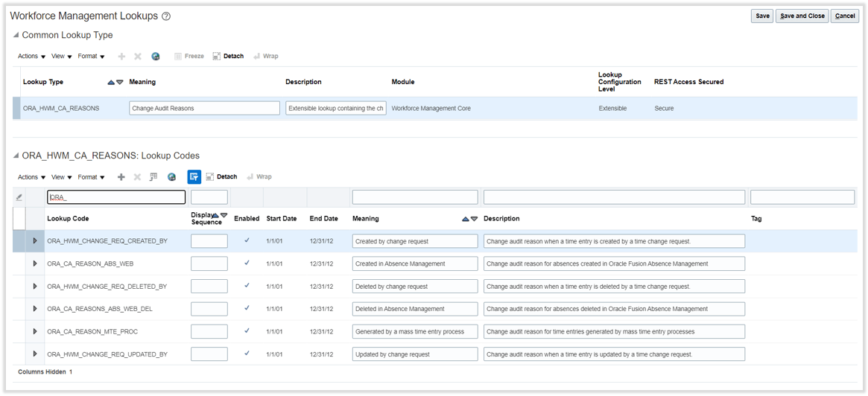Click the Meaning filter field in Lookup Codes

click(415, 197)
